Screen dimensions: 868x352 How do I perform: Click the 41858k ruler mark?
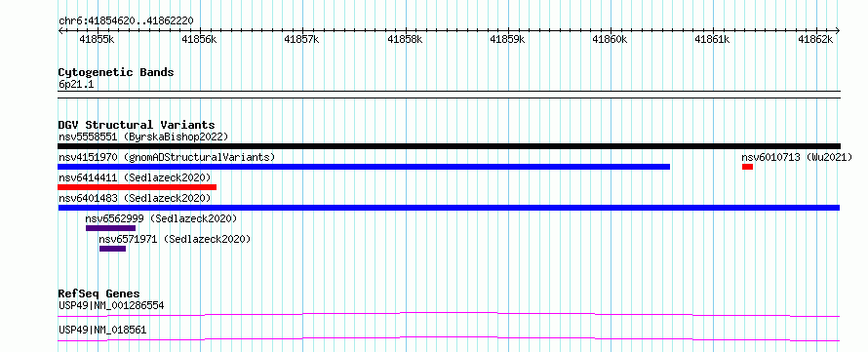pos(405,39)
